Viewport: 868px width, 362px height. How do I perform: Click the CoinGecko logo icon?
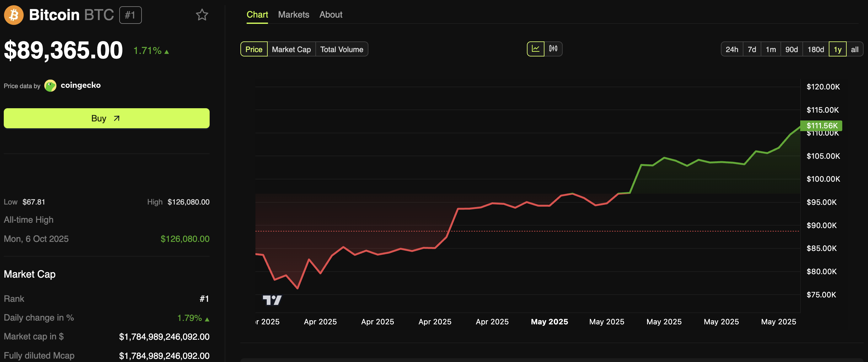pyautogui.click(x=51, y=86)
